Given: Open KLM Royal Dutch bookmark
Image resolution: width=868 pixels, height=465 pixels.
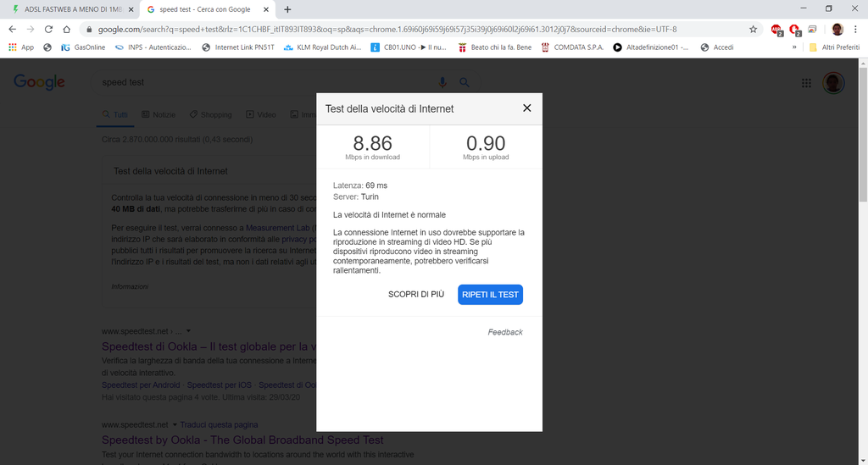Looking at the screenshot, I should click(322, 47).
